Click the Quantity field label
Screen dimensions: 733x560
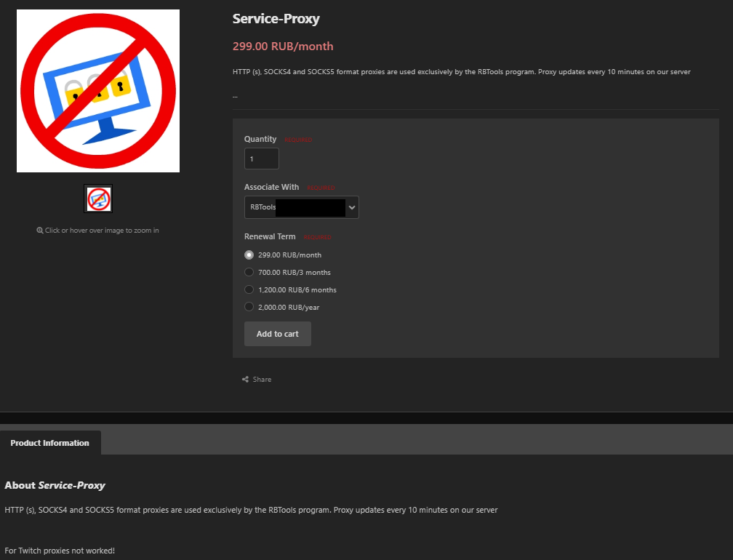point(260,139)
